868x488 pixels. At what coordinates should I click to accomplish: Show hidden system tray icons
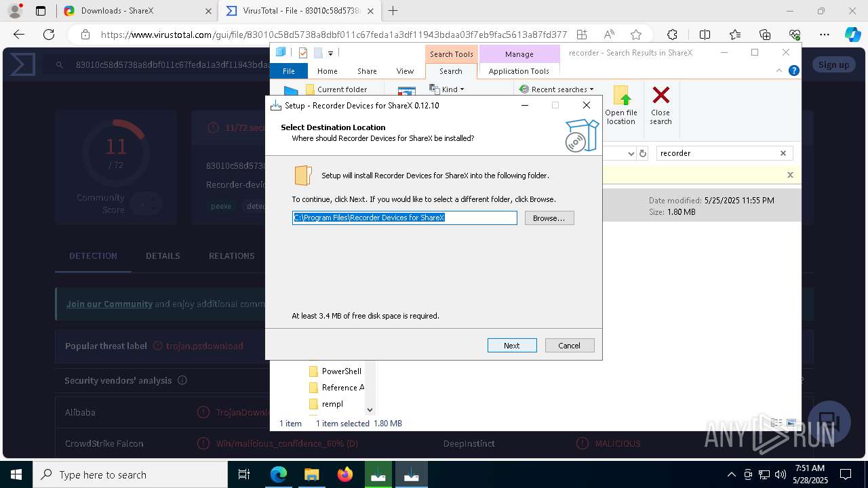click(x=731, y=474)
